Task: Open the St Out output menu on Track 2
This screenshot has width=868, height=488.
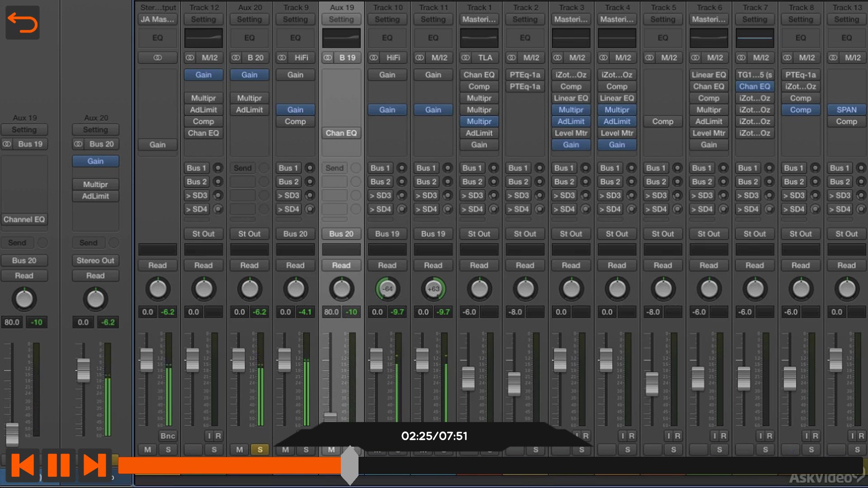Action: click(525, 234)
